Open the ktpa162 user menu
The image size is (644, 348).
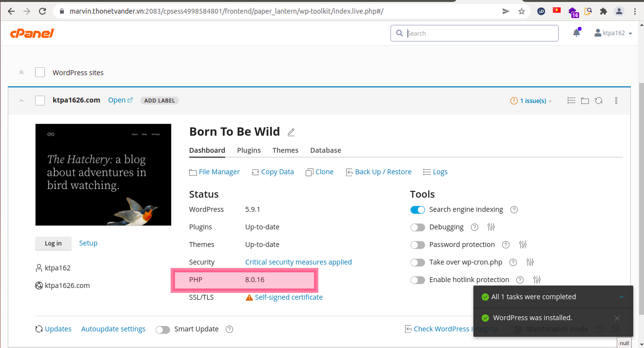pos(613,33)
